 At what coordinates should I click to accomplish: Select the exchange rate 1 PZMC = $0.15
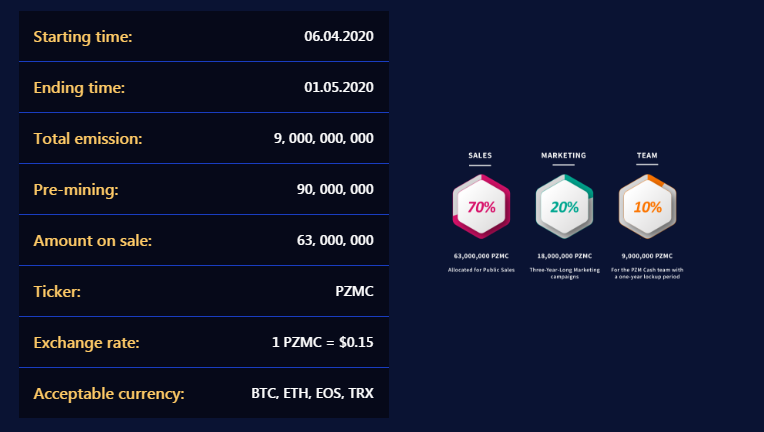click(323, 342)
